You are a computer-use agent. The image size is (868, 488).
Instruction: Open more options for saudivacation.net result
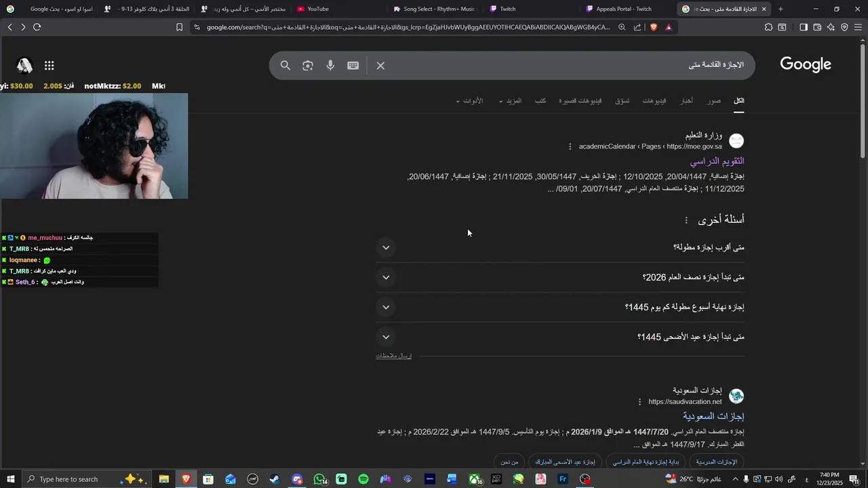pos(639,402)
